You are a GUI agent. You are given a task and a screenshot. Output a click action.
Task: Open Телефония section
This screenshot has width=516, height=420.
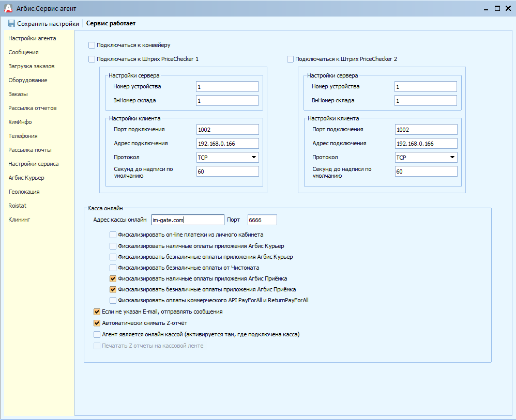pos(23,136)
